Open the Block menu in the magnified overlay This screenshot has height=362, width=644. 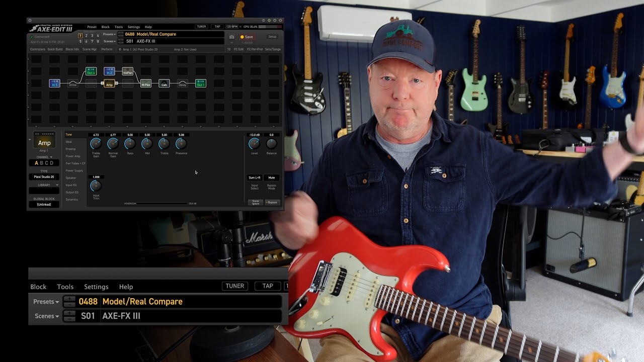[x=38, y=287]
